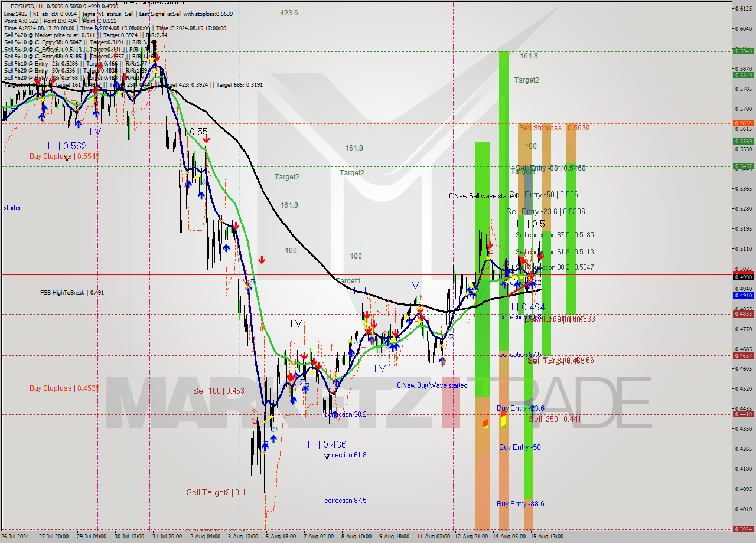Click the current price 0.4990 tag
The width and height of the screenshot is (756, 543).
click(x=743, y=277)
